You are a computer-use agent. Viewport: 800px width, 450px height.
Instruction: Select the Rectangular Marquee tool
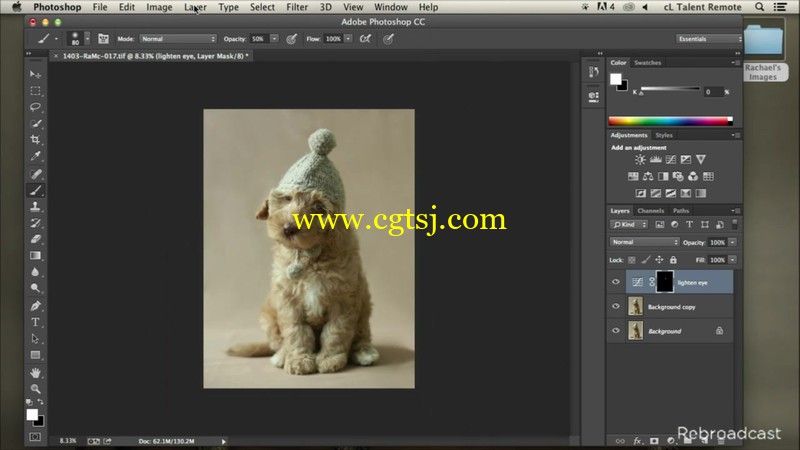click(x=35, y=91)
